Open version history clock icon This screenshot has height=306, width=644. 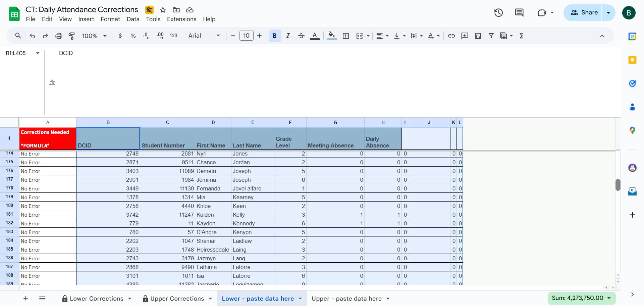pyautogui.click(x=498, y=13)
